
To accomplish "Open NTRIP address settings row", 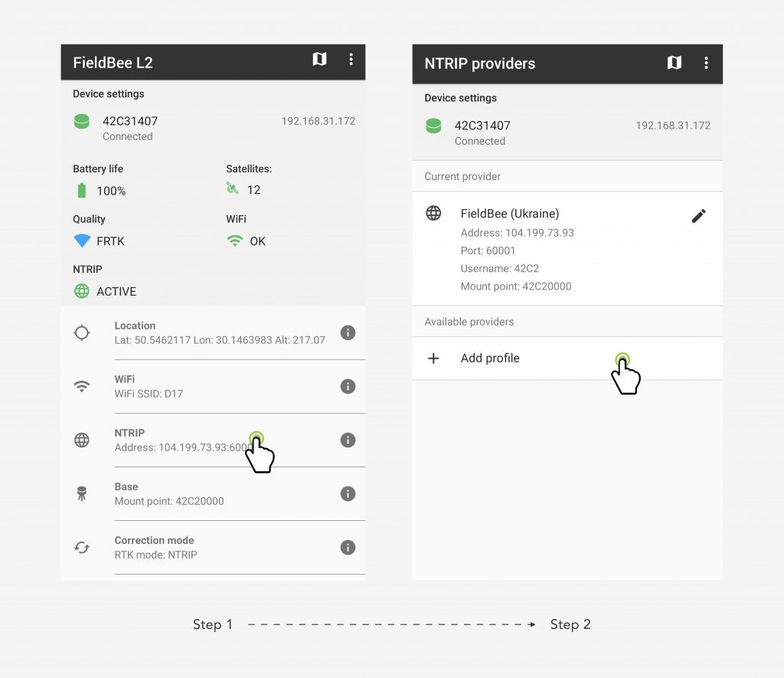I will (213, 441).
